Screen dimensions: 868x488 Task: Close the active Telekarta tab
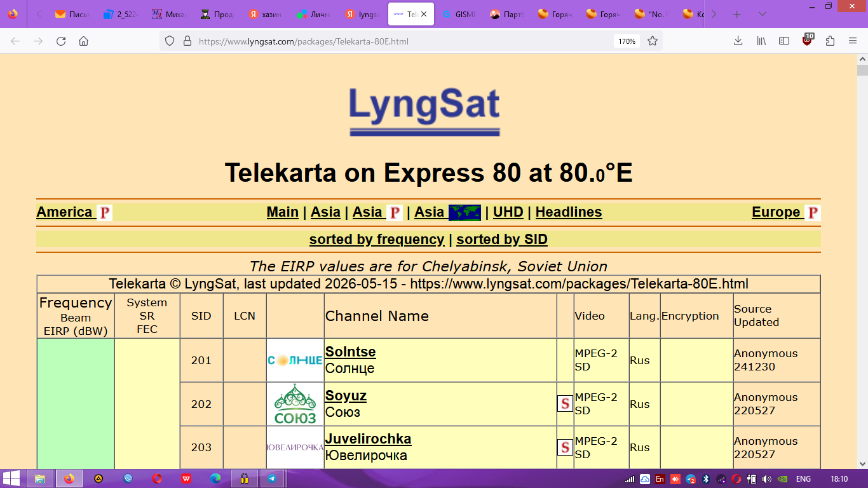click(x=424, y=14)
